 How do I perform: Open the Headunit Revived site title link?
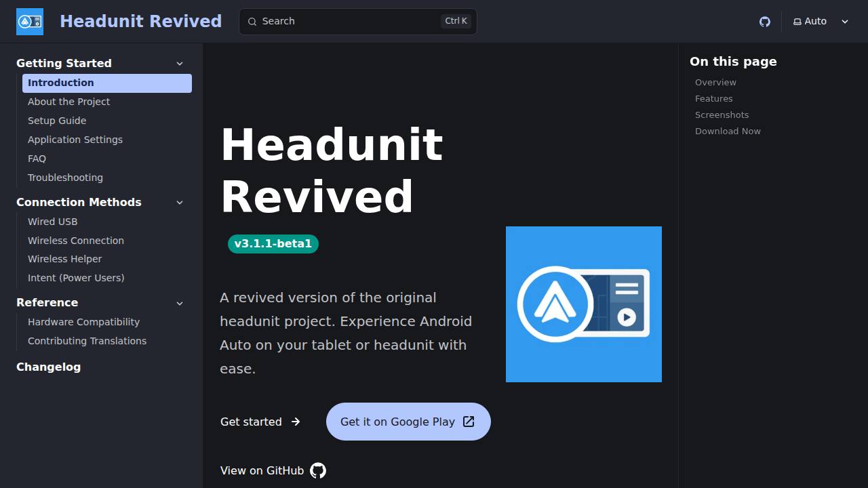[141, 22]
